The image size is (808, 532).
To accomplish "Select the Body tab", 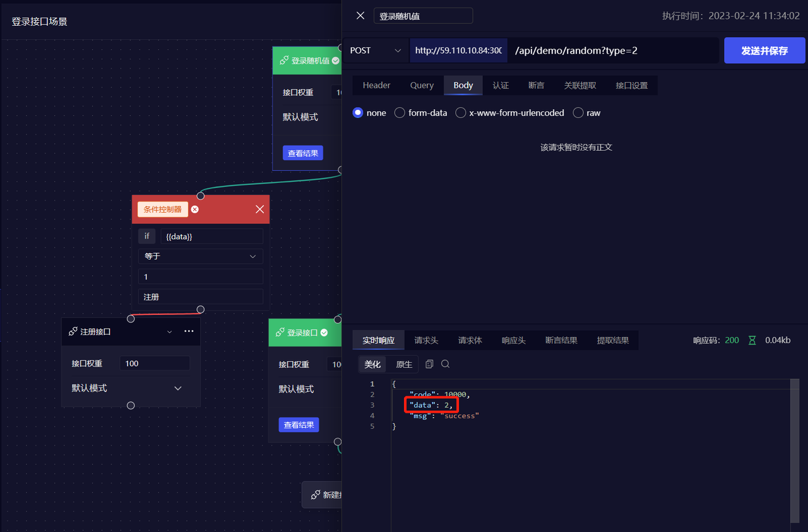I will (463, 85).
